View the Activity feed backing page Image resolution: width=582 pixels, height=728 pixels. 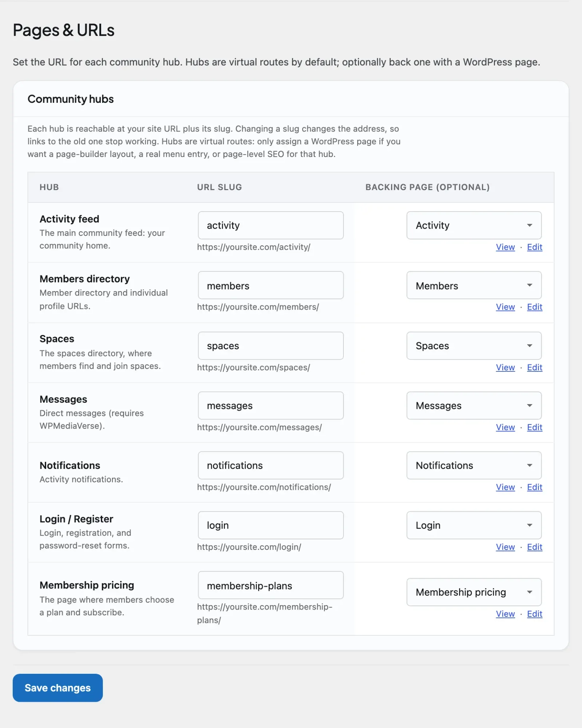pos(505,247)
